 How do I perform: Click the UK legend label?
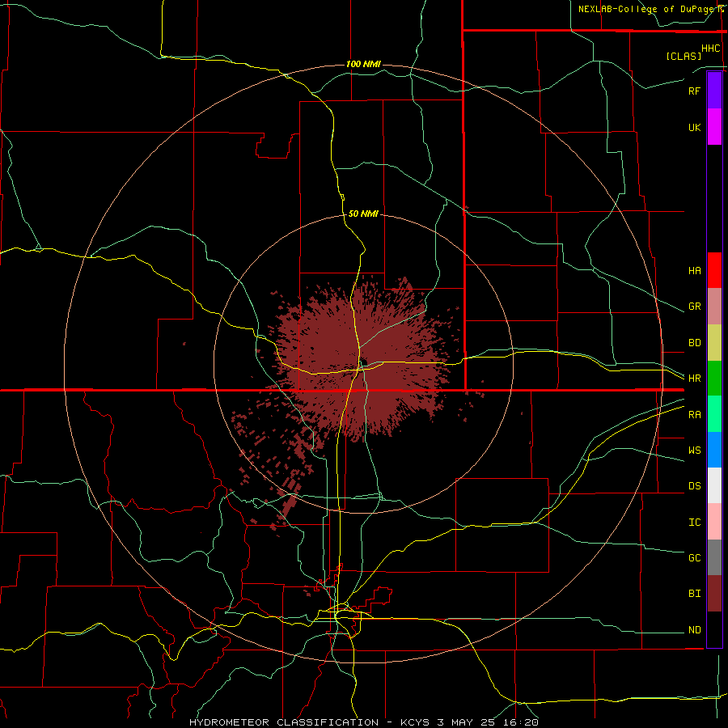click(x=694, y=127)
